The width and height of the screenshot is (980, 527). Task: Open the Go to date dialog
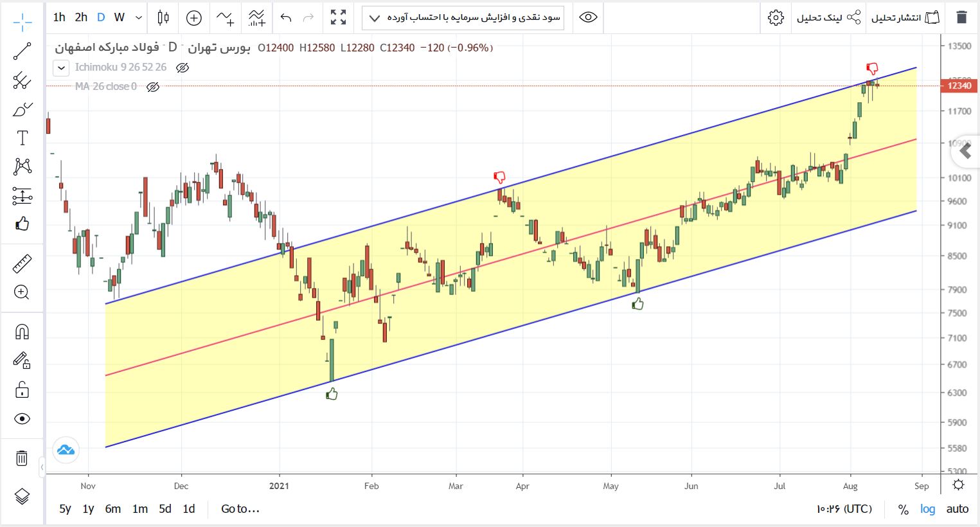coord(240,509)
